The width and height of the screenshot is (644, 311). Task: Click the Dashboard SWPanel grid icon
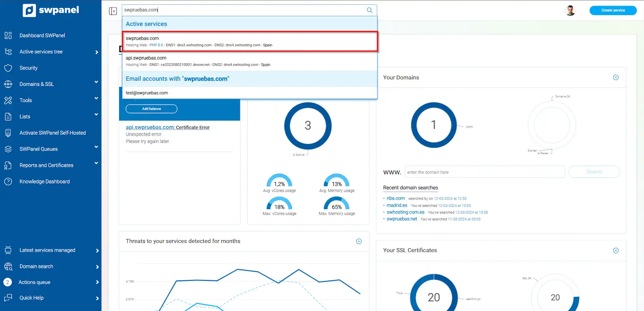(8, 35)
